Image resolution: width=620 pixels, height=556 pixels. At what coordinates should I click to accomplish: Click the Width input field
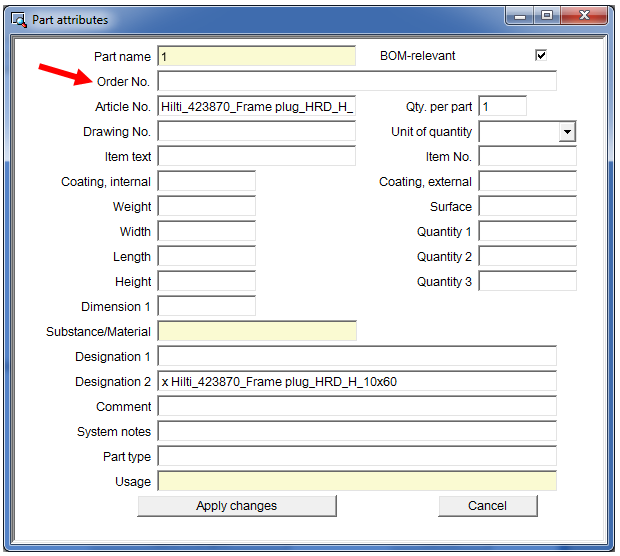pos(207,231)
